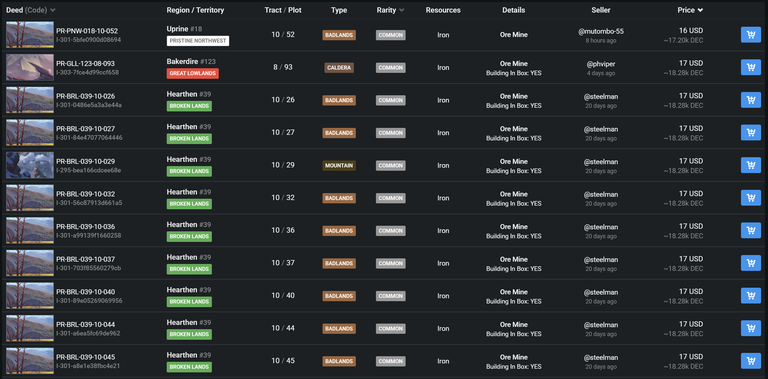The height and width of the screenshot is (379, 768).
Task: Open Deed (Code) column dropdown
Action: click(x=52, y=10)
